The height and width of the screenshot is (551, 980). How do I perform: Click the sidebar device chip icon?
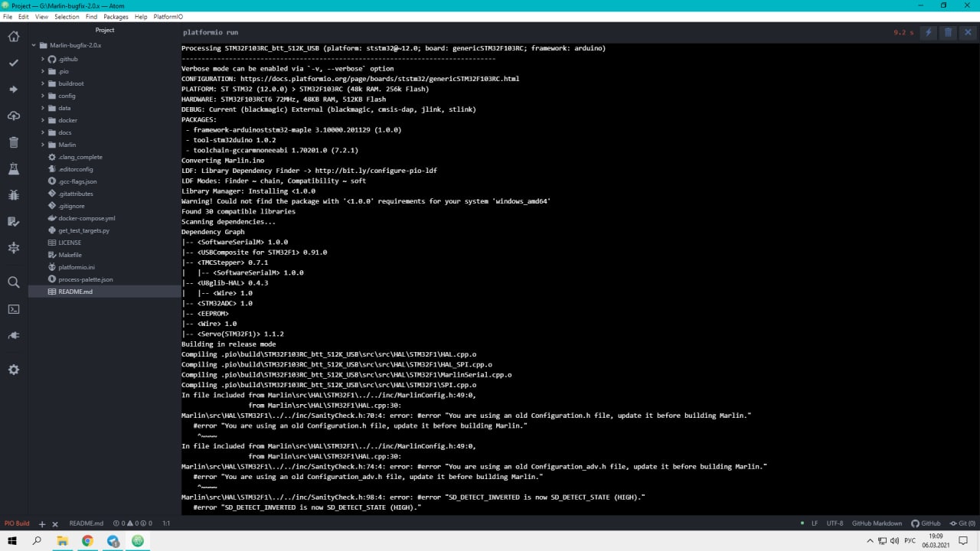coord(14,248)
